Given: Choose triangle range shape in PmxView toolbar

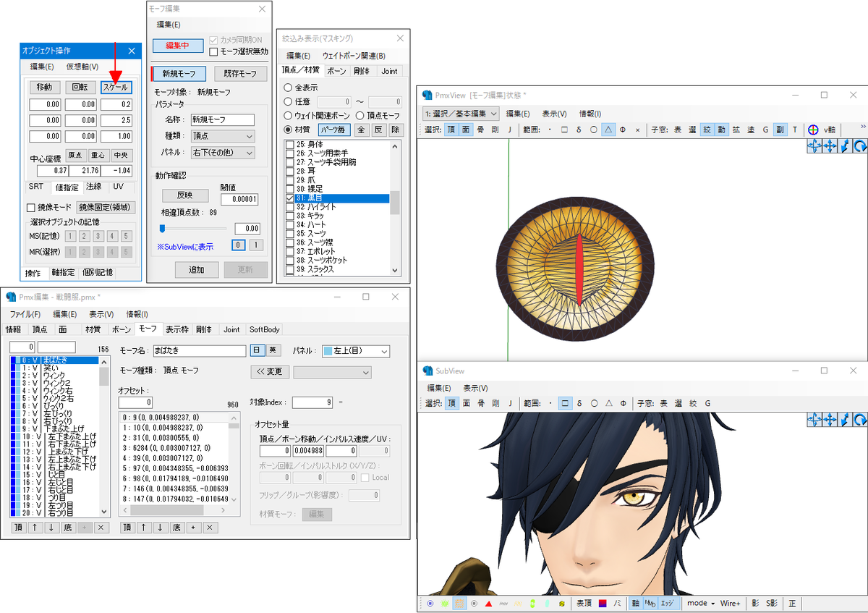Looking at the screenshot, I should click(608, 130).
